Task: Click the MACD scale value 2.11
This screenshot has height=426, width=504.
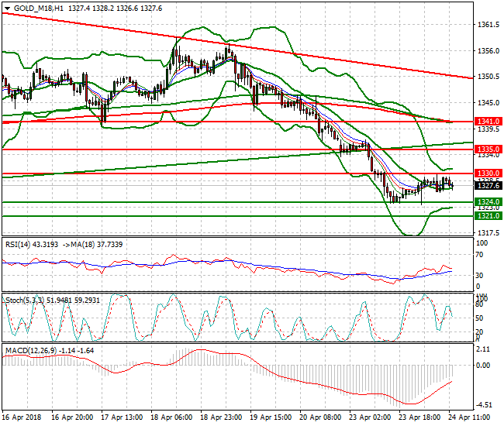Action: (x=483, y=349)
